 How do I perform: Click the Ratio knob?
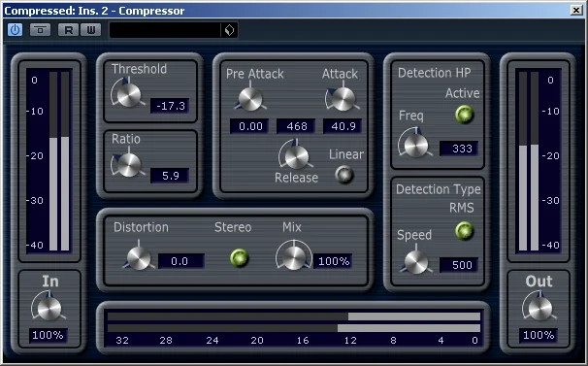129,165
